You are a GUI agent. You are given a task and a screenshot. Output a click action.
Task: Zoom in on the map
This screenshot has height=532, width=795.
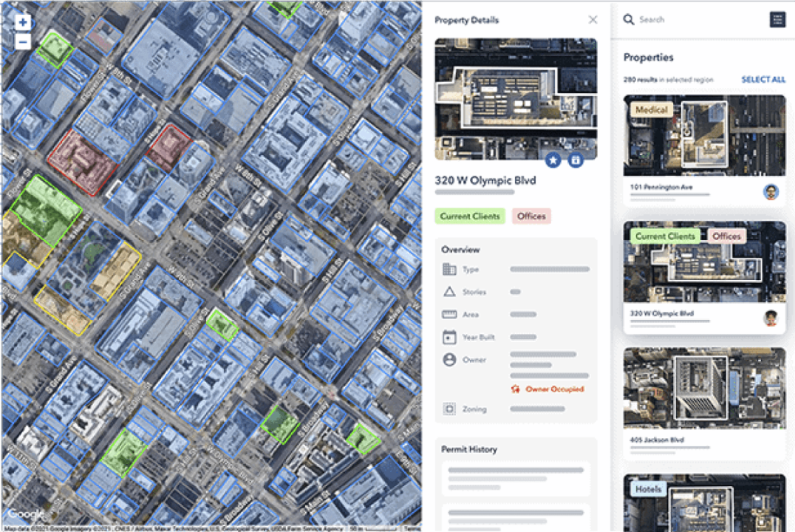[x=23, y=23]
